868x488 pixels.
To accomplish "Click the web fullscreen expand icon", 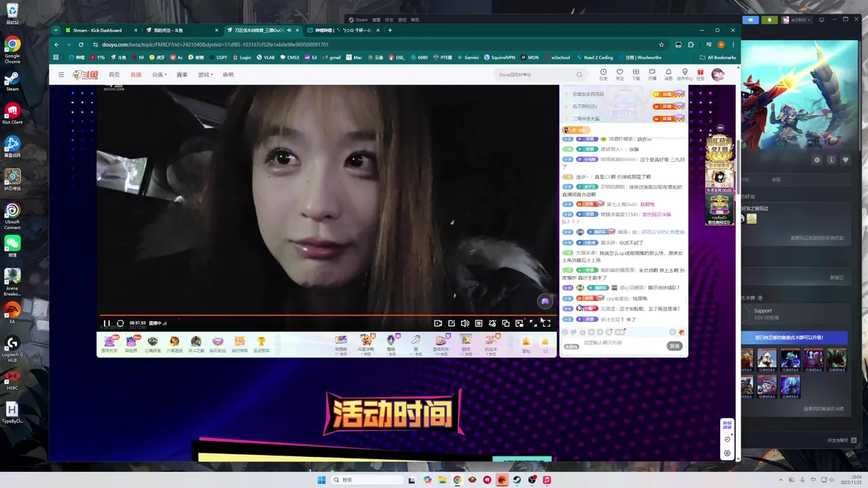I will click(x=533, y=323).
